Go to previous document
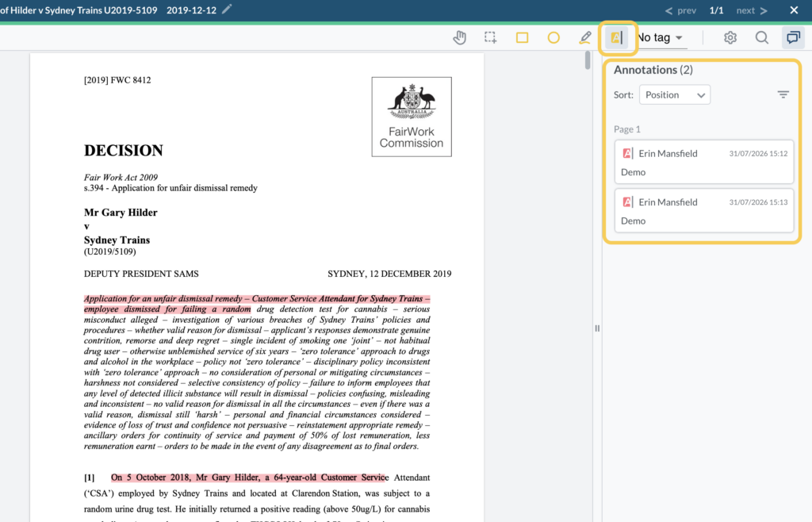Screen dimensions: 812x522 tap(680, 10)
